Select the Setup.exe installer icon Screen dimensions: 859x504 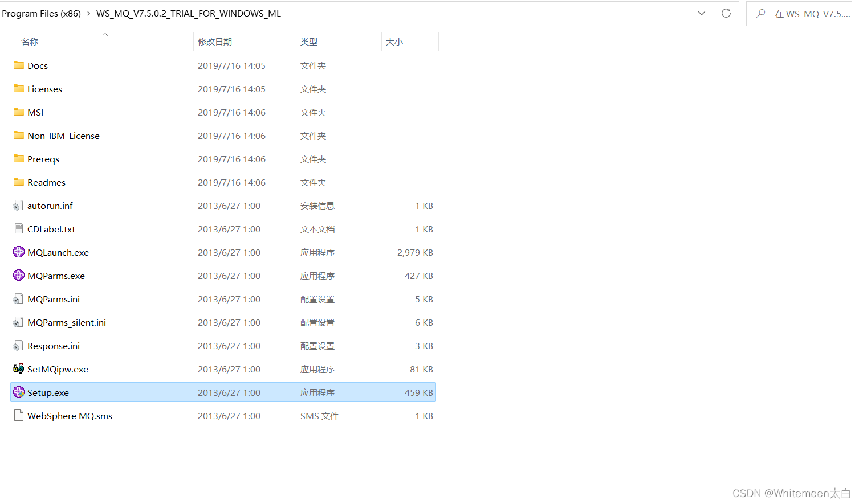point(19,392)
